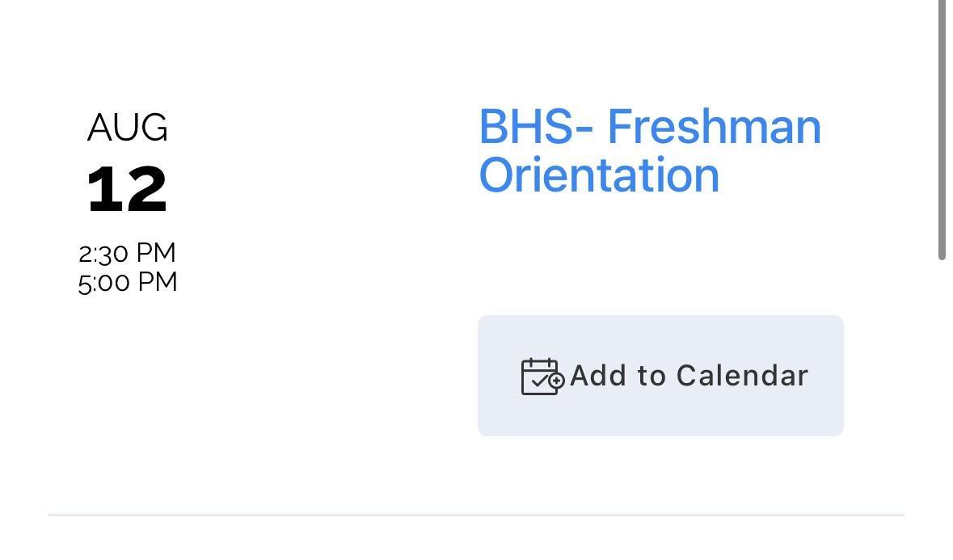Open the BHS- Freshman Orientation event link

[x=649, y=151]
